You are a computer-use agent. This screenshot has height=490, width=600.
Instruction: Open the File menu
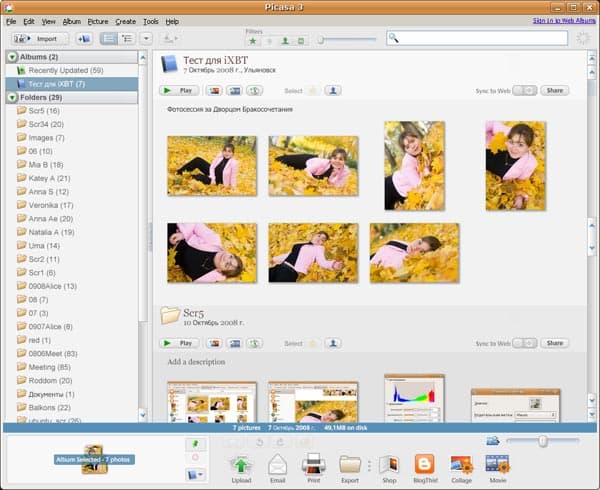pyautogui.click(x=11, y=22)
